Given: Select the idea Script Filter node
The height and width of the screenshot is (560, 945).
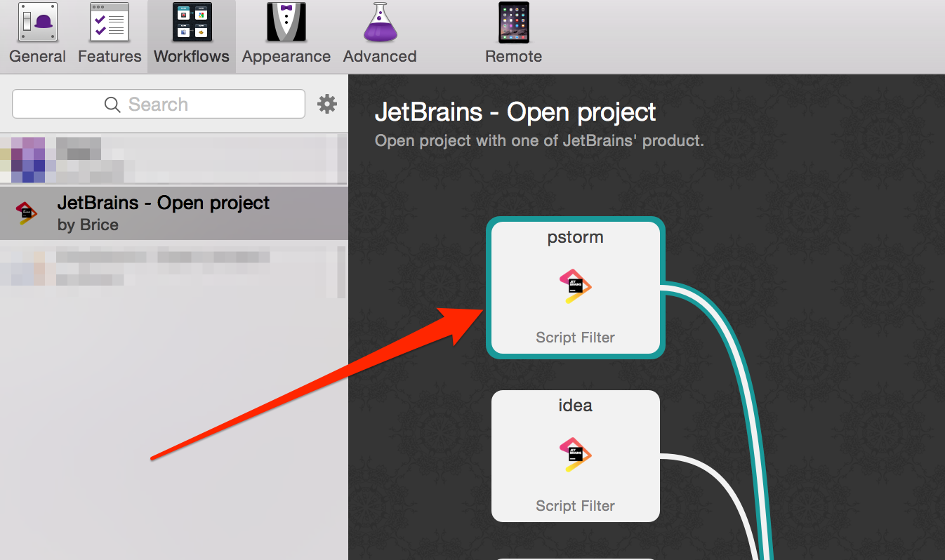Looking at the screenshot, I should tap(575, 455).
